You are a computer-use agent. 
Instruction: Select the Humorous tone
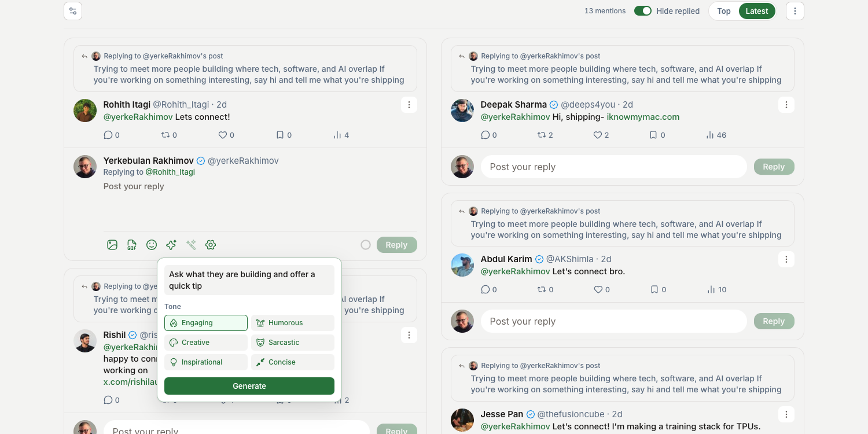(x=293, y=323)
